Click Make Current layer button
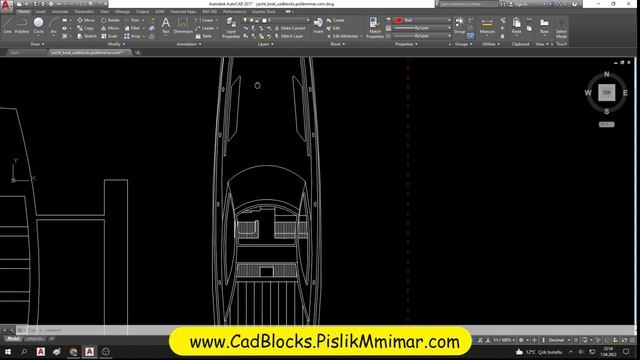This screenshot has width=640, height=360. coord(290,28)
